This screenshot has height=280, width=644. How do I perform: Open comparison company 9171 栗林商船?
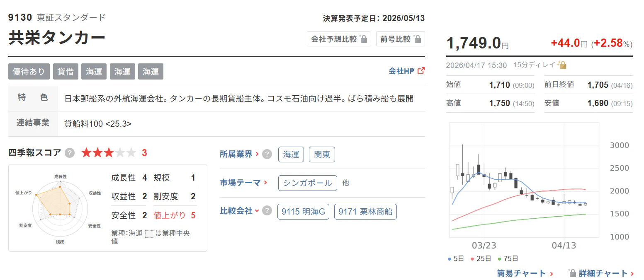[x=366, y=212]
